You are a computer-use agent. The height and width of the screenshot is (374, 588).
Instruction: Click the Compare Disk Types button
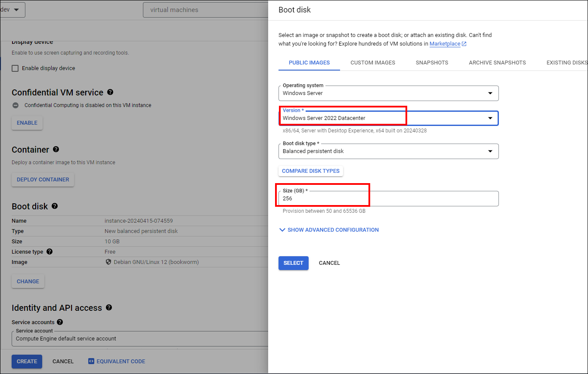[x=310, y=171]
